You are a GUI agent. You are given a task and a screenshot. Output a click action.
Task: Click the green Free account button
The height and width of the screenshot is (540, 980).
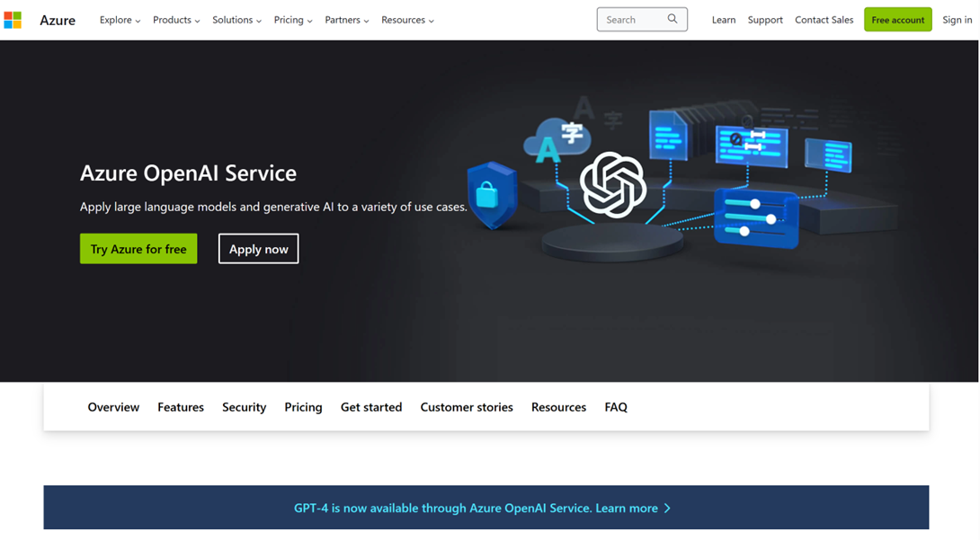point(898,20)
